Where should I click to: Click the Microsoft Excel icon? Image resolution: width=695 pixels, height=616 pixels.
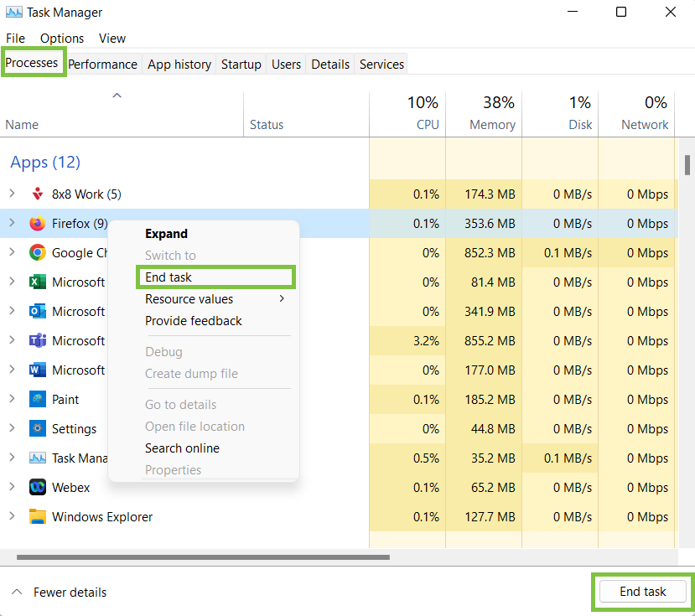pos(37,282)
